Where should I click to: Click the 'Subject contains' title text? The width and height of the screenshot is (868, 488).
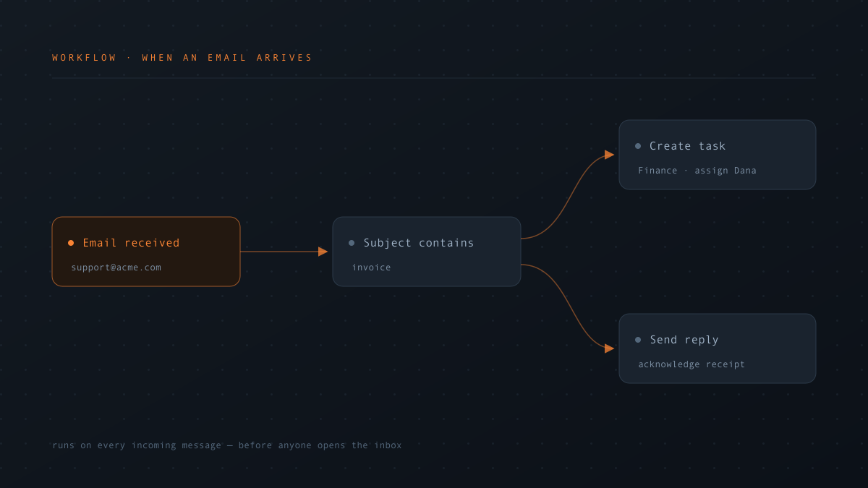click(419, 243)
